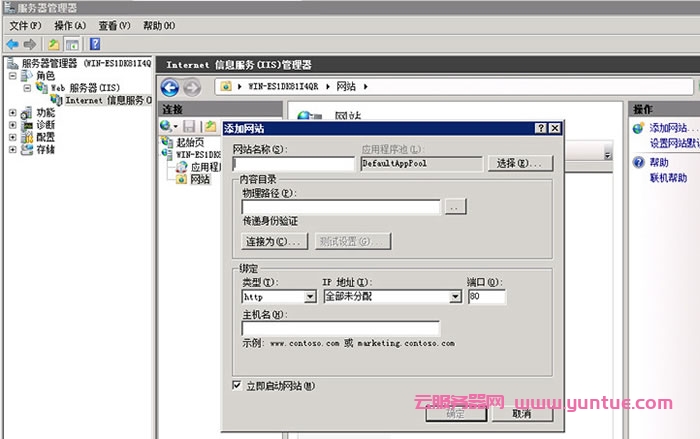700x439 pixels.
Task: Click the IIS Manager blue back navigation button
Action: [170, 88]
